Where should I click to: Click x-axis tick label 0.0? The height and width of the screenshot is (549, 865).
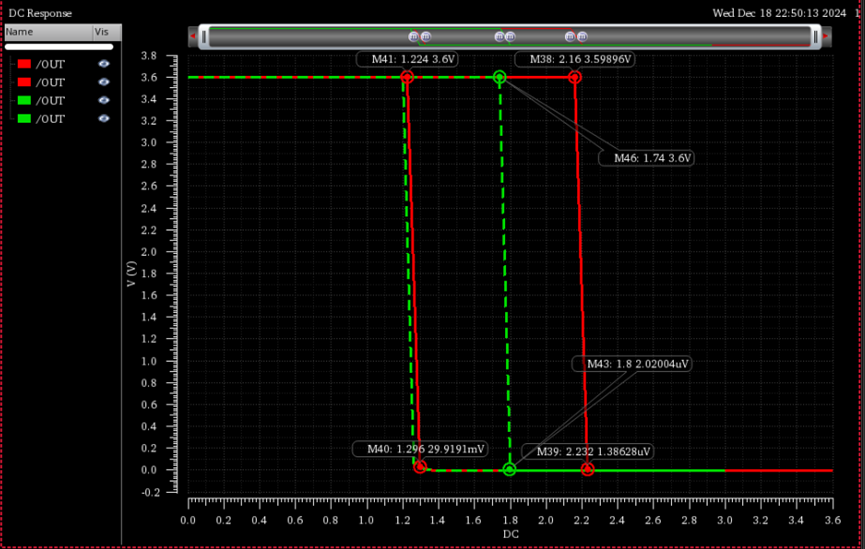(188, 520)
